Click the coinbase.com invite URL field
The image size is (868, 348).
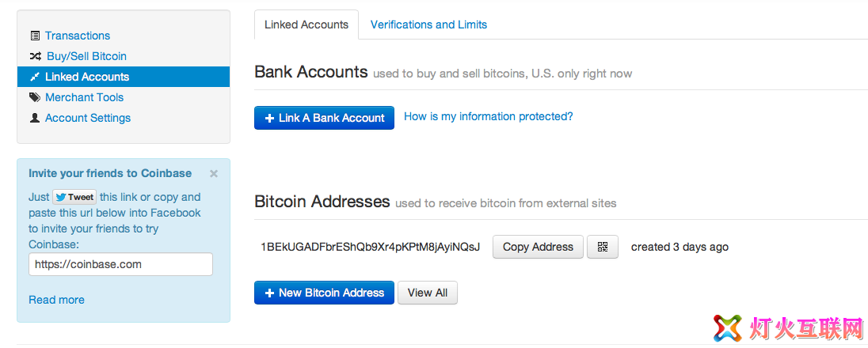click(x=120, y=264)
